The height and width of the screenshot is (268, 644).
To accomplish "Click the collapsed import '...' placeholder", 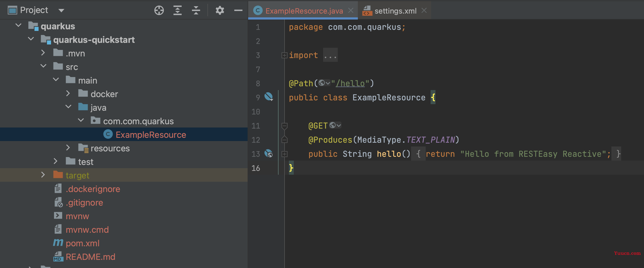I will point(330,55).
